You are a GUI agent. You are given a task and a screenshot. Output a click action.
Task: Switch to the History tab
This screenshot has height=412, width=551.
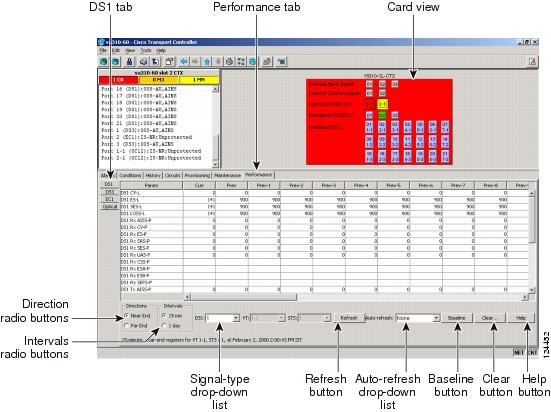tap(153, 175)
